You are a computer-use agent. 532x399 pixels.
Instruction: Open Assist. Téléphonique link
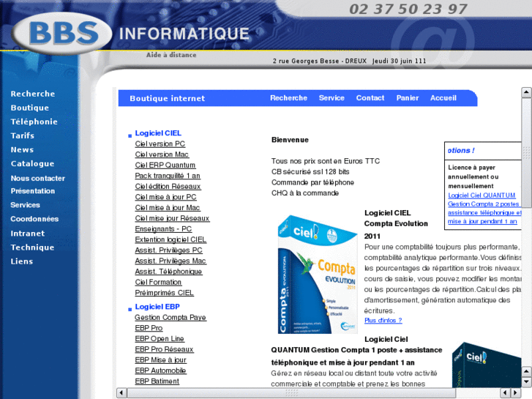(x=168, y=272)
